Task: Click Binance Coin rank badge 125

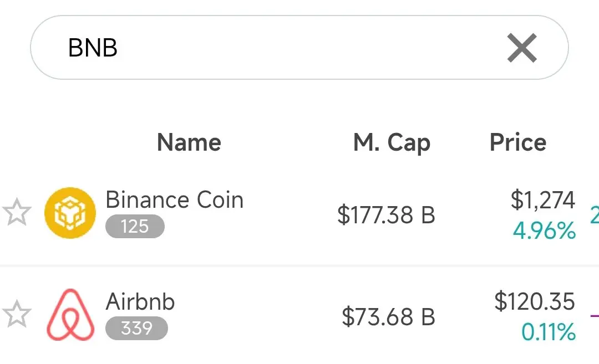Action: (x=135, y=227)
